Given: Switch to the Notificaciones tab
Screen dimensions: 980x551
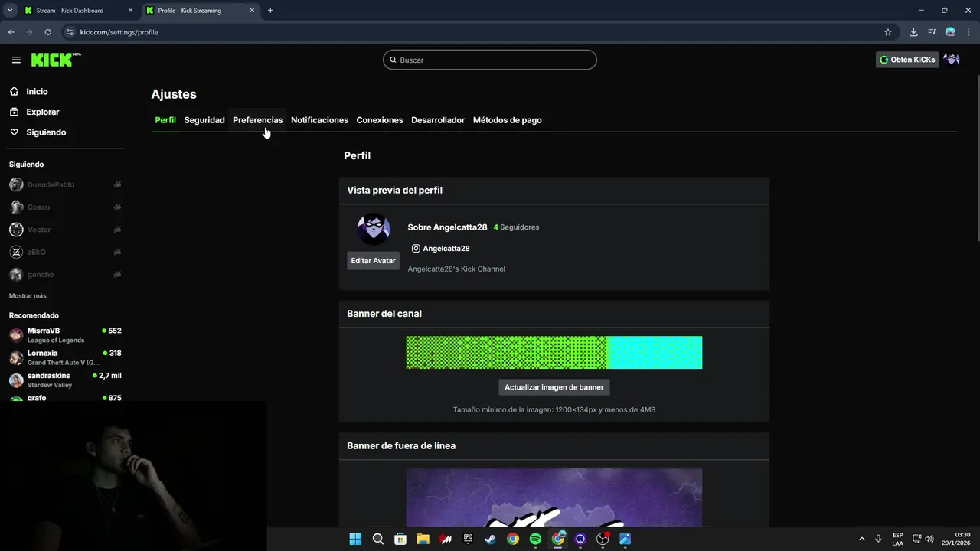Looking at the screenshot, I should coord(319,120).
